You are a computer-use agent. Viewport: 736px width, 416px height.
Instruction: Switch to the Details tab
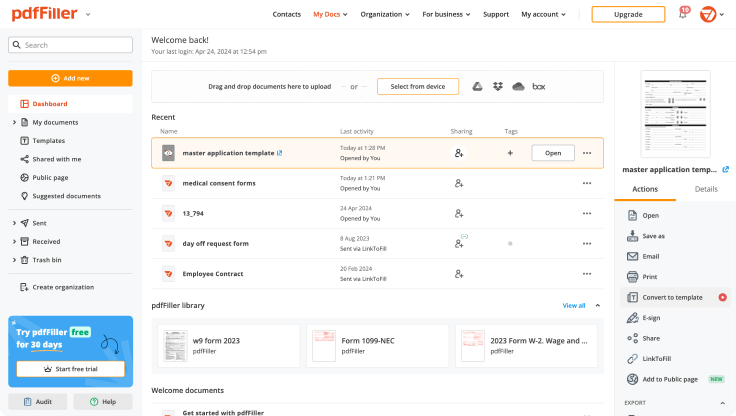[706, 188]
